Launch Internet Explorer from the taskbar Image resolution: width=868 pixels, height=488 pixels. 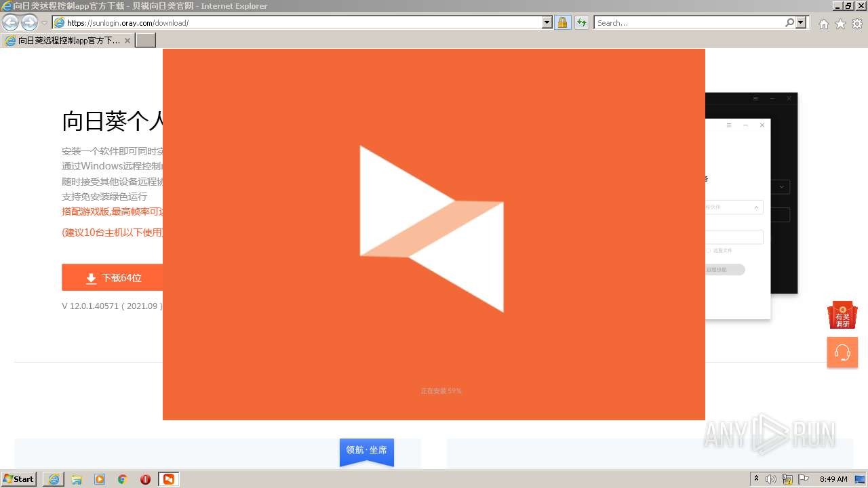(54, 479)
